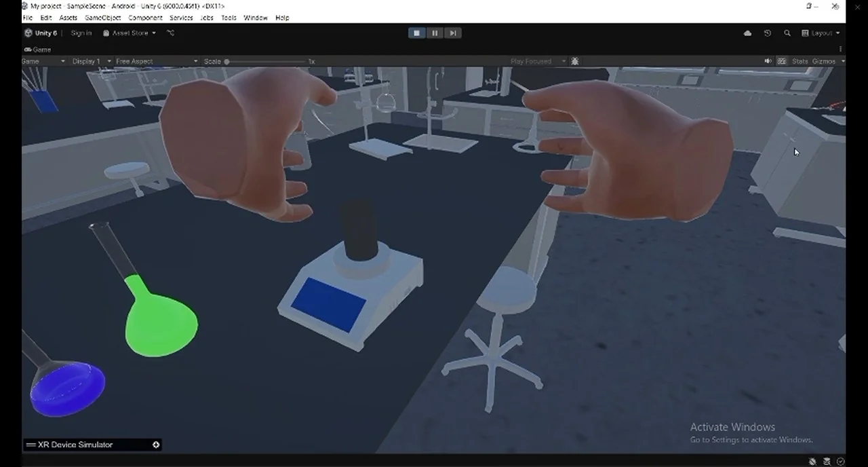
Task: Open the Help menu
Action: [x=282, y=18]
